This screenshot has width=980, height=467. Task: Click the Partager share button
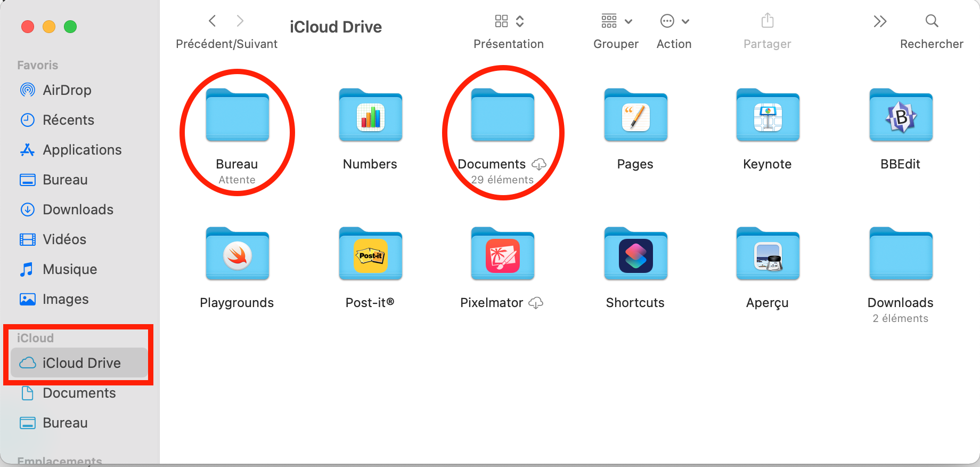767,21
